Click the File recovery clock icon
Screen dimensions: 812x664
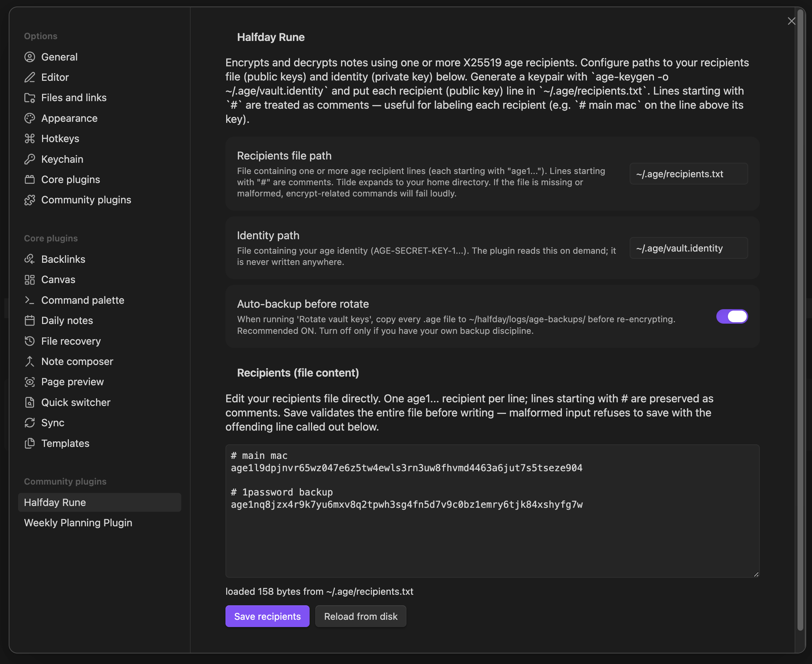pyautogui.click(x=29, y=341)
